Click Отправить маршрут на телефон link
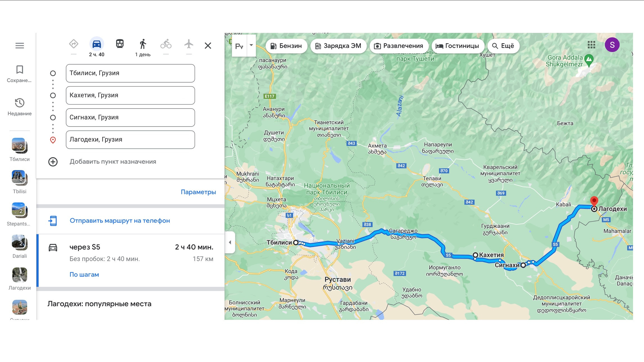644x362 pixels. click(120, 221)
